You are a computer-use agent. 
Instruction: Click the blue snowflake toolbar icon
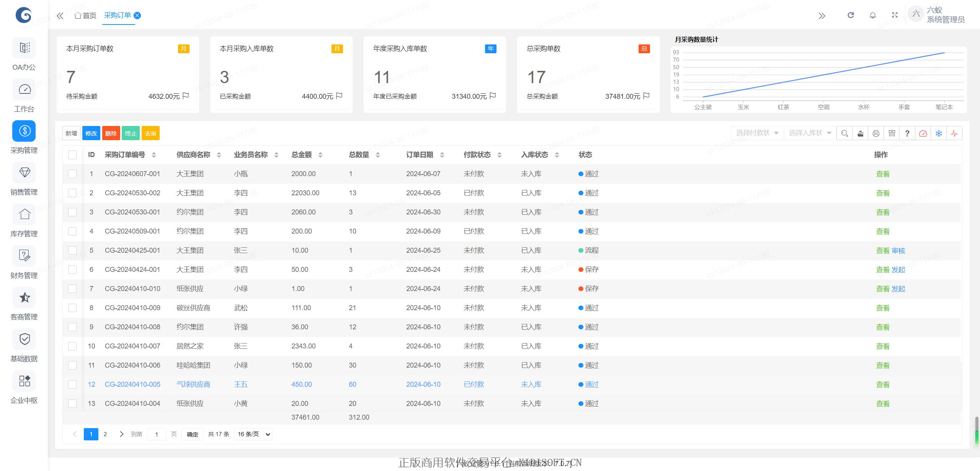coord(939,133)
